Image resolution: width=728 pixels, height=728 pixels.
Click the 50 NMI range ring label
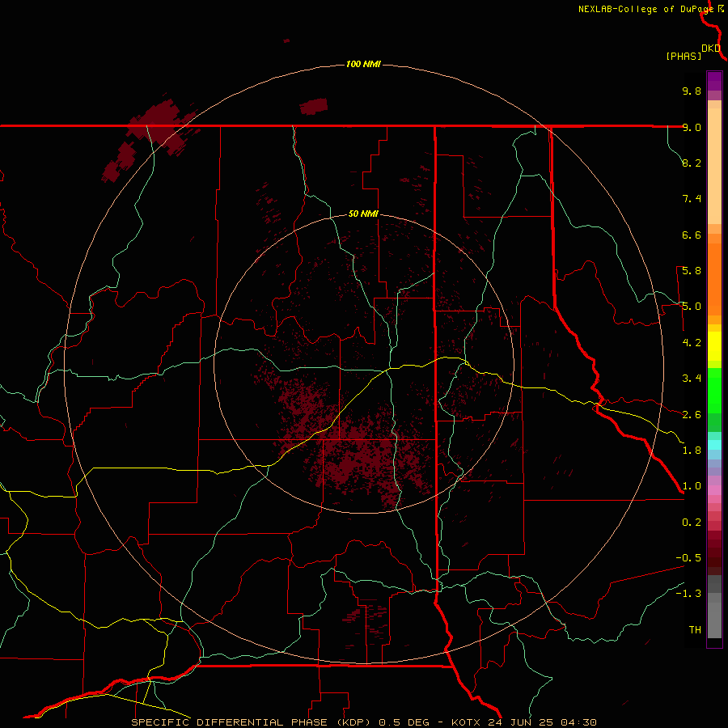coord(363,214)
